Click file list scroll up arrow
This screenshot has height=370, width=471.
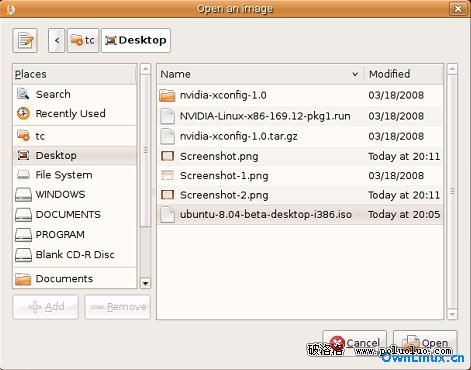tap(452, 69)
